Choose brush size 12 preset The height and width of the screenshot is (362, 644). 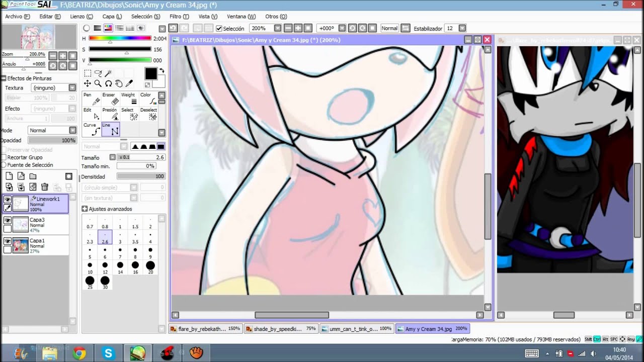point(105,267)
